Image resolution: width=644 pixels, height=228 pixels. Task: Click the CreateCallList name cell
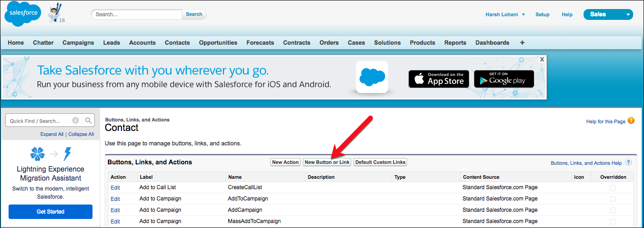pos(245,187)
